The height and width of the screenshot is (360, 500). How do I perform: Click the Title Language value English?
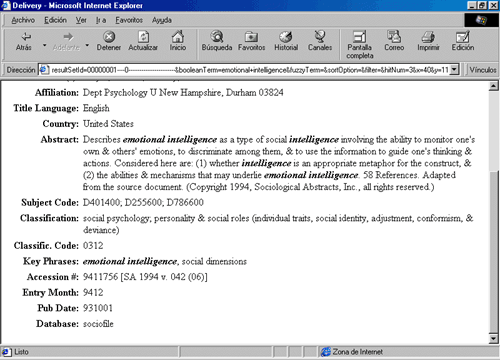point(96,108)
